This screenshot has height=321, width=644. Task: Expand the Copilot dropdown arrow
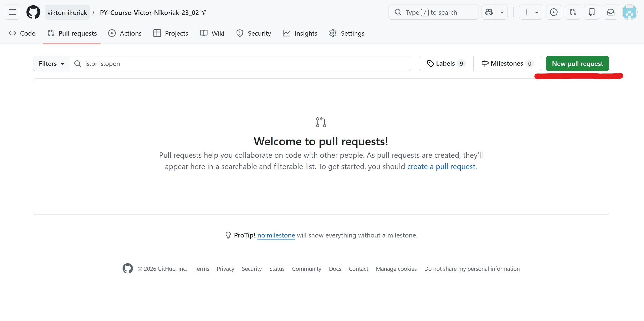click(x=502, y=12)
